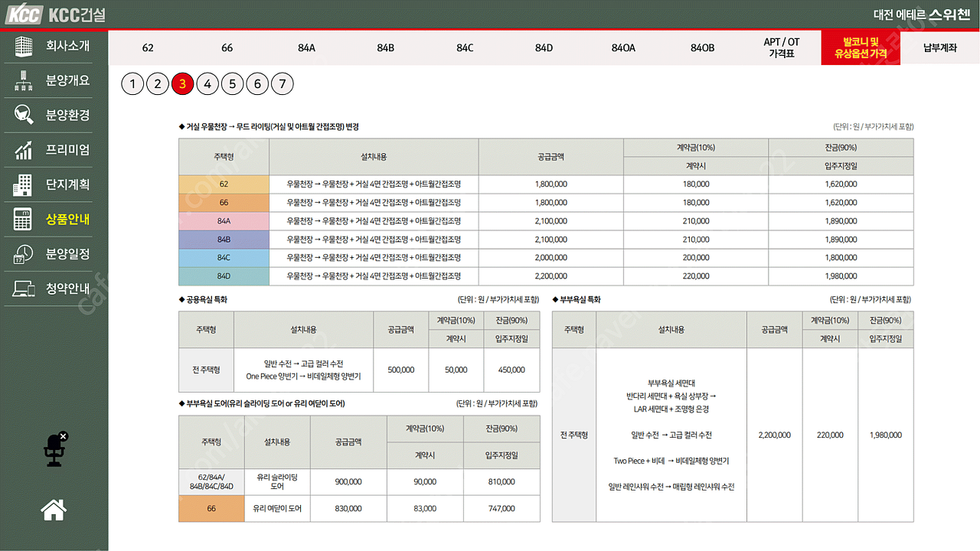Switch to the 84D tab

point(544,47)
